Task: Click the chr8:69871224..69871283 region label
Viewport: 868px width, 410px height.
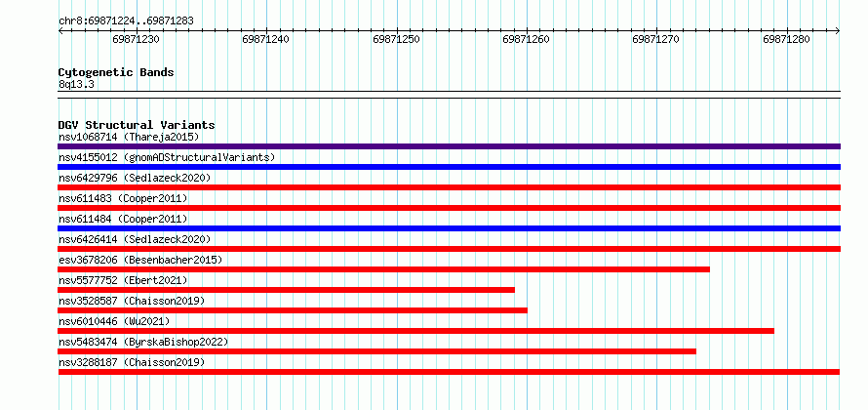Action: pyautogui.click(x=126, y=21)
